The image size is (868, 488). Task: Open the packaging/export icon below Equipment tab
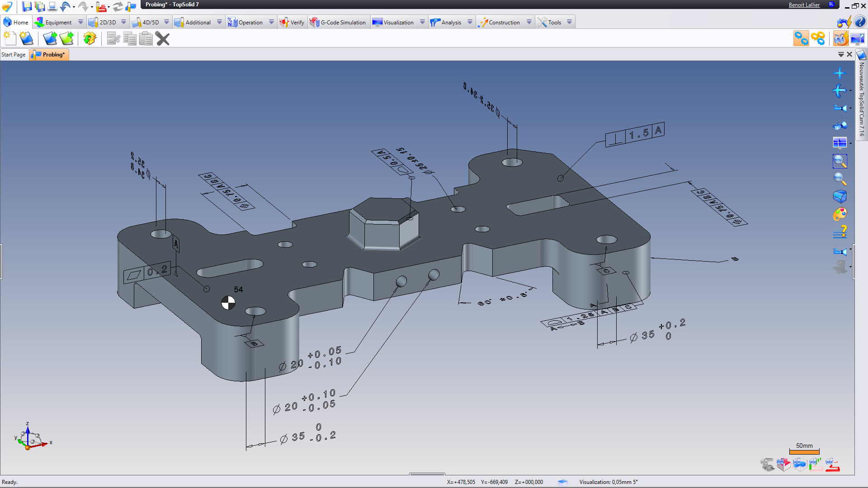89,39
